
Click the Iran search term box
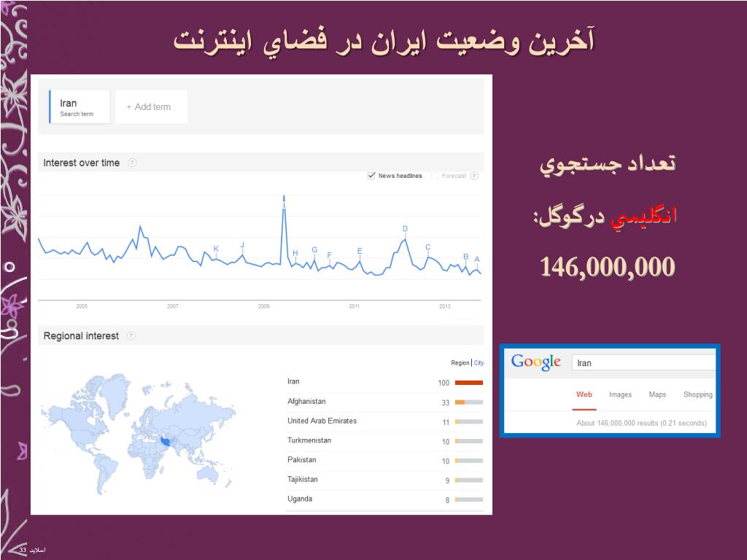(x=80, y=106)
